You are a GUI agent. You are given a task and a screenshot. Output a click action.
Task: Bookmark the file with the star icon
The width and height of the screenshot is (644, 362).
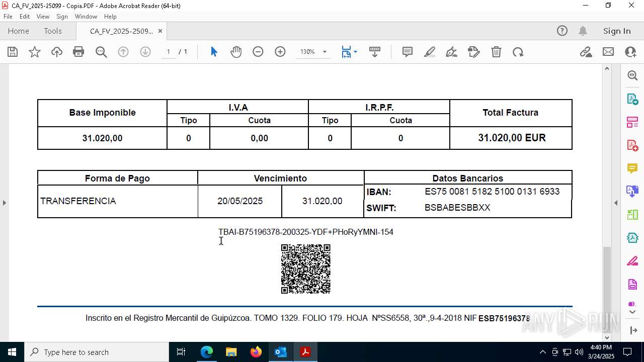35,52
